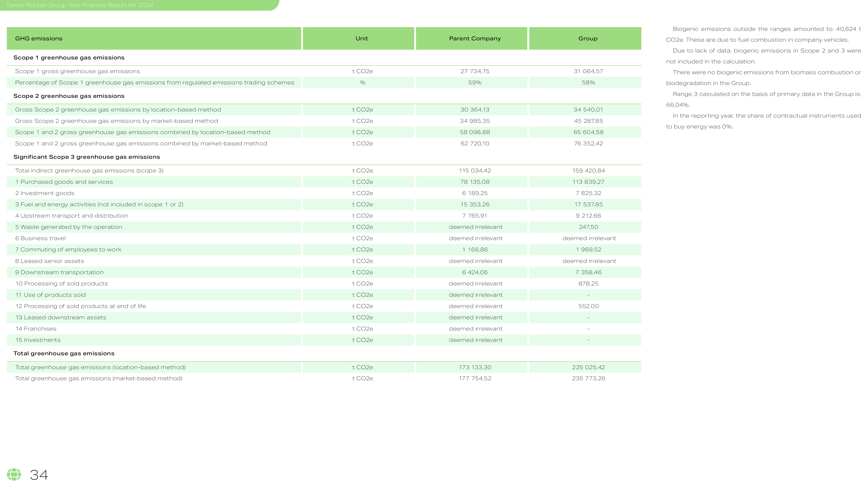The image size is (868, 488).
Task: Click the t CO2e unit in Franchises row
Action: 363,329
